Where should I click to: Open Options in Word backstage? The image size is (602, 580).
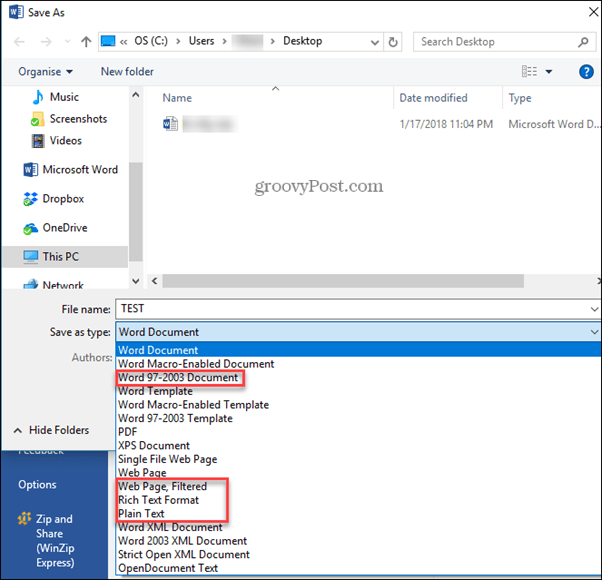click(37, 485)
